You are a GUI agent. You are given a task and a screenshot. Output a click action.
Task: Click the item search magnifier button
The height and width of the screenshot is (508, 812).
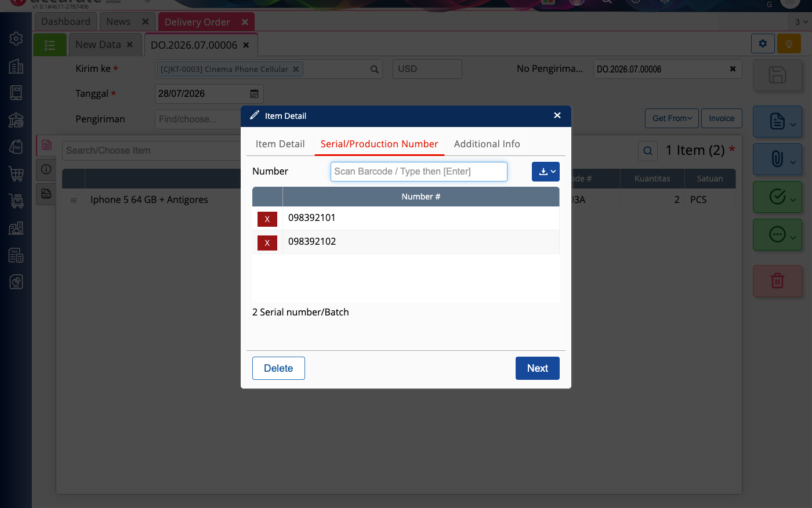(x=648, y=151)
